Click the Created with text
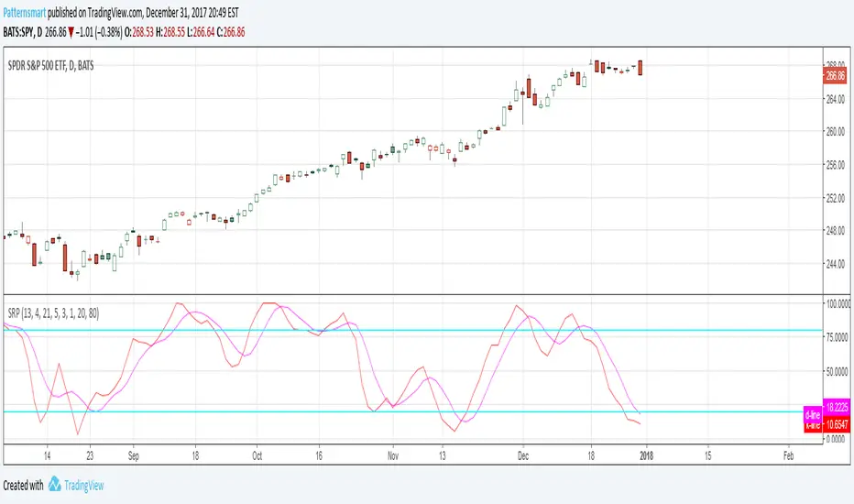The height and width of the screenshot is (504, 854). click(x=24, y=486)
